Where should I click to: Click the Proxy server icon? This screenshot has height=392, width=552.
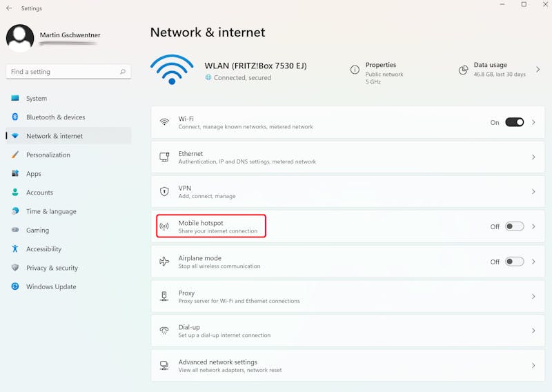164,296
